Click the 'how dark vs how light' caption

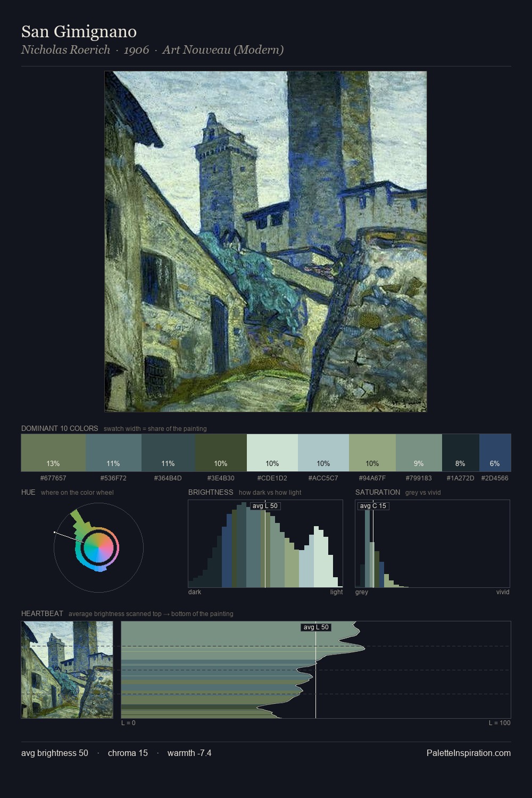270,493
